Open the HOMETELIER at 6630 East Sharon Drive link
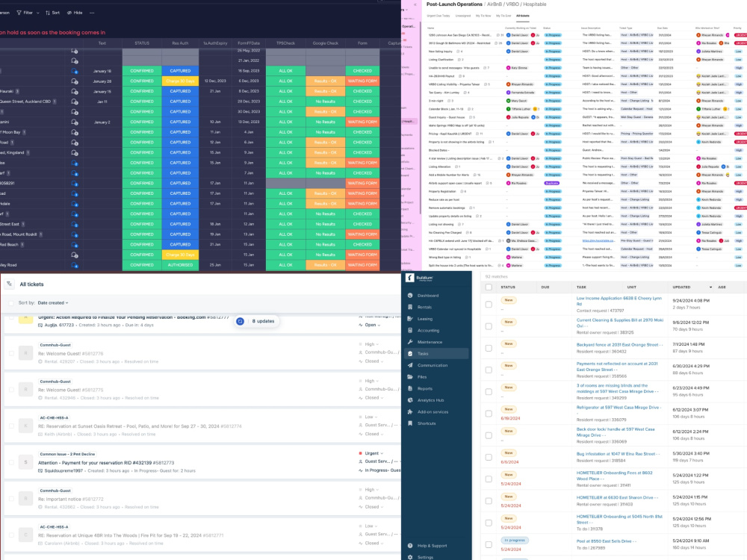Screen dimensions: 747x560 (x=617, y=497)
